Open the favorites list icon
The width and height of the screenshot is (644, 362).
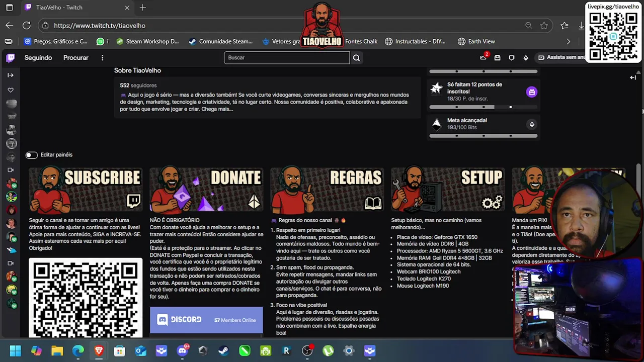tap(565, 25)
